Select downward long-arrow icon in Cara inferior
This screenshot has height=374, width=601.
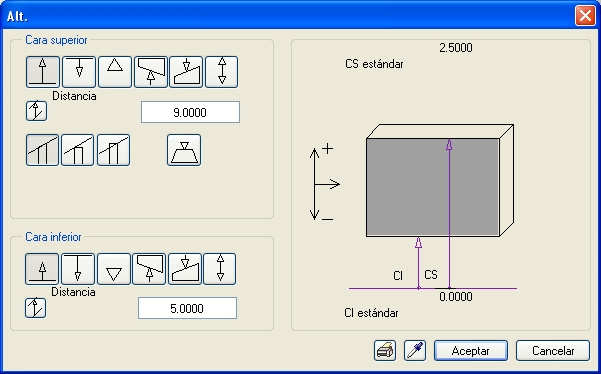[78, 269]
